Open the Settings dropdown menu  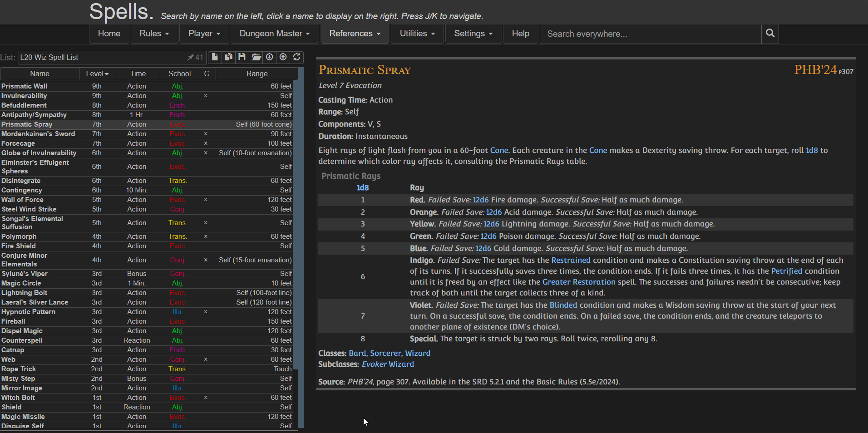pyautogui.click(x=473, y=34)
